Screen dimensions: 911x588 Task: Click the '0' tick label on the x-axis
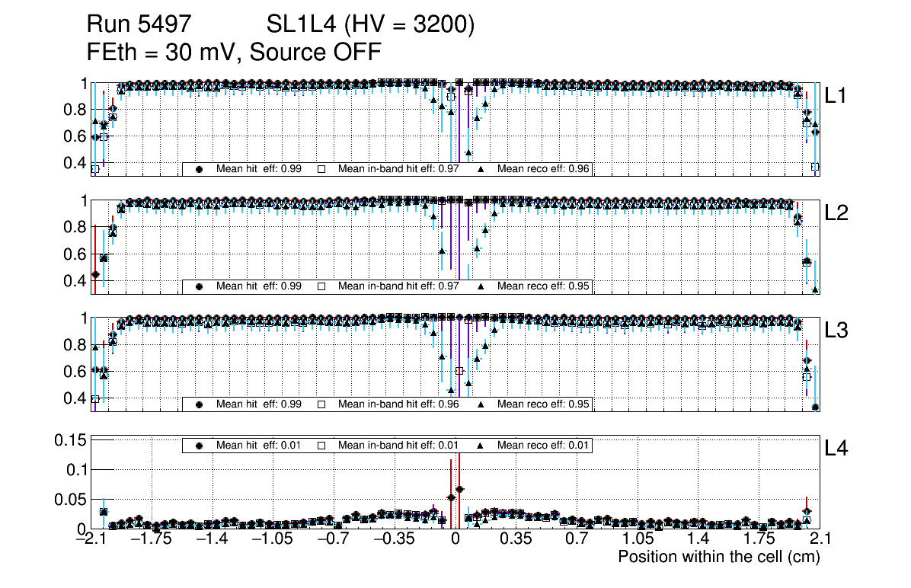pyautogui.click(x=455, y=539)
